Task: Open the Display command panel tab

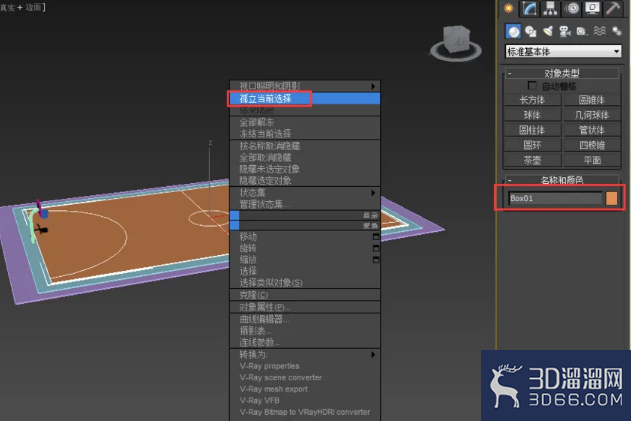Action: pos(592,8)
